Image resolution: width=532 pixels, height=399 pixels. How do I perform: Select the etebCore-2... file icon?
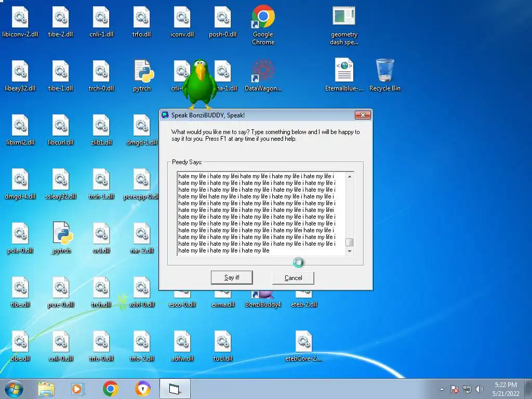[303, 345]
